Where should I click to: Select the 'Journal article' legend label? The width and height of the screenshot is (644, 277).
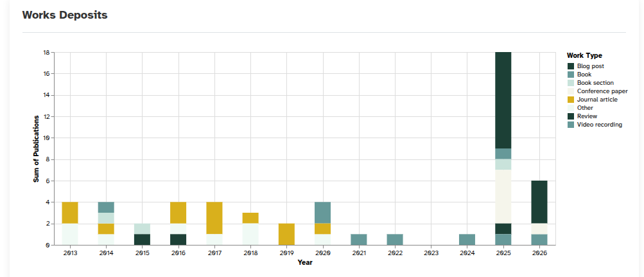click(x=597, y=100)
